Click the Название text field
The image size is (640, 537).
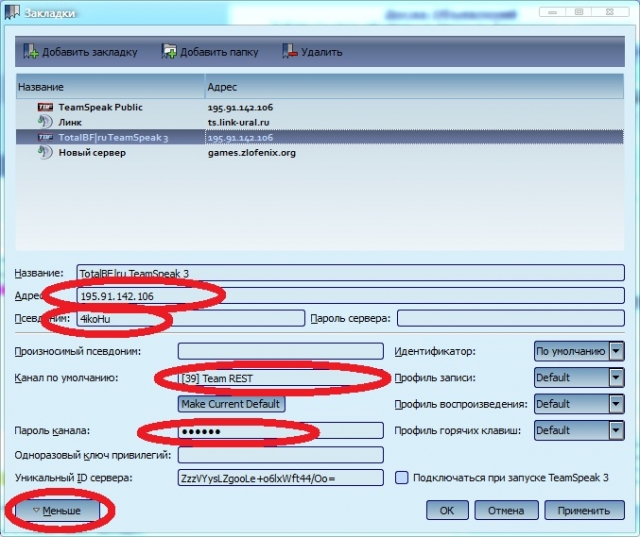coord(350,273)
